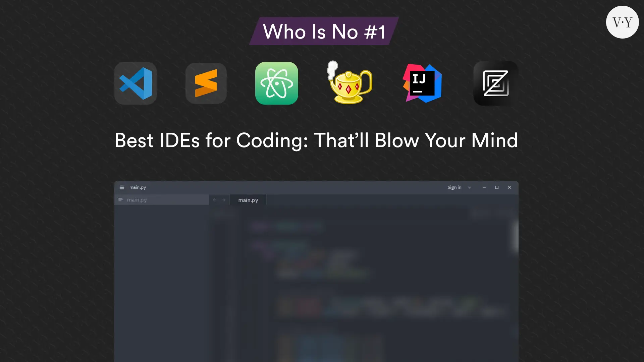This screenshot has height=362, width=644.
Task: Select the Sublime Text icon
Action: coord(206,83)
